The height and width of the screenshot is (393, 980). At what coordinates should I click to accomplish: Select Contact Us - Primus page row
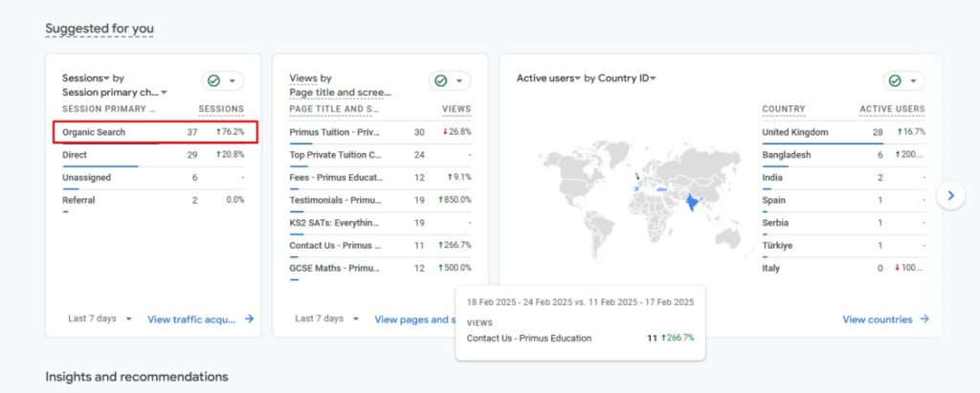[x=380, y=246]
